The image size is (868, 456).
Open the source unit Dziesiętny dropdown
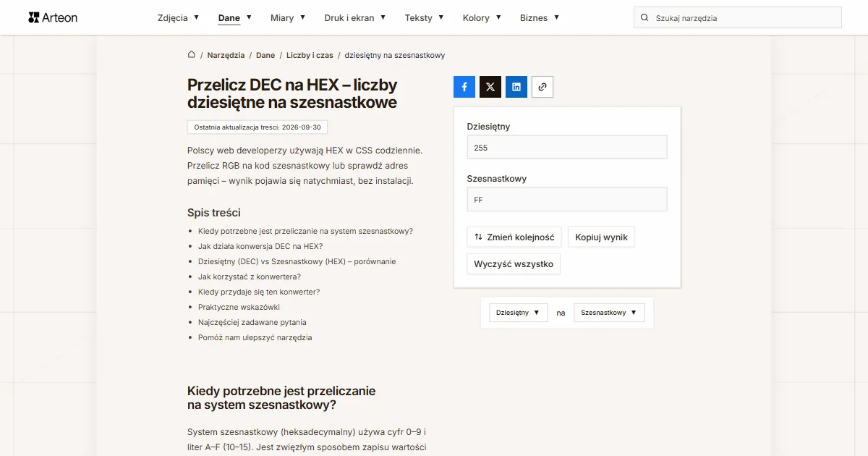[x=519, y=313]
